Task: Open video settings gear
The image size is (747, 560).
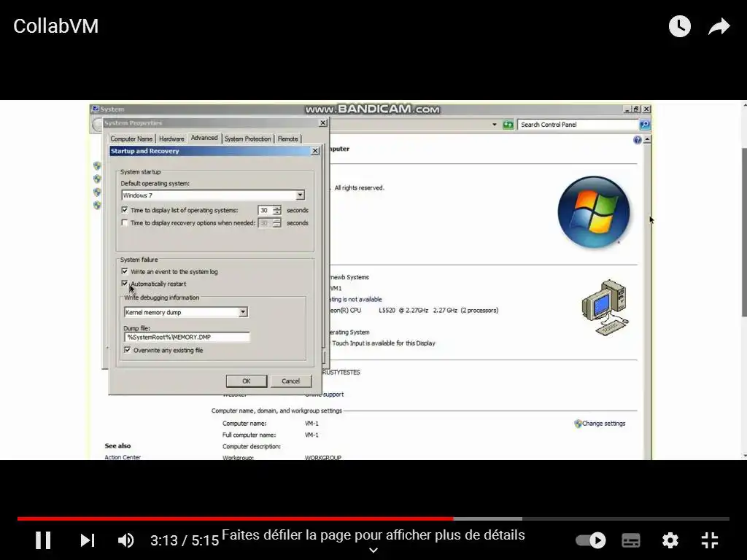Action: coord(670,540)
